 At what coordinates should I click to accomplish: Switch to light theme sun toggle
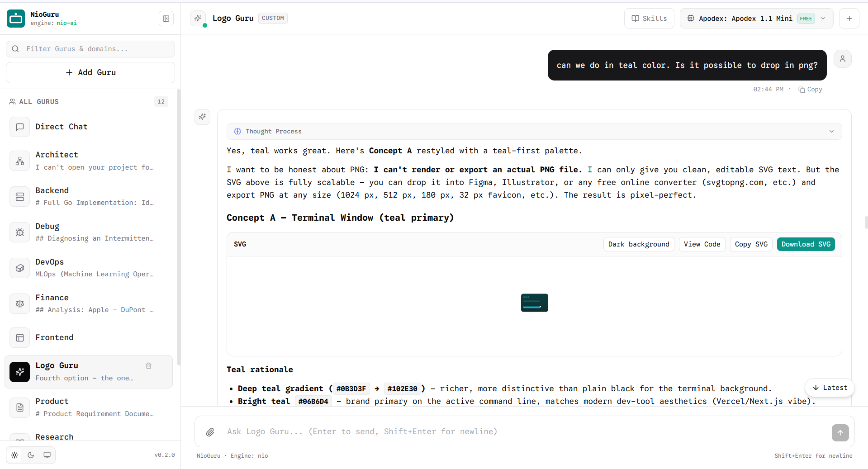(x=14, y=455)
